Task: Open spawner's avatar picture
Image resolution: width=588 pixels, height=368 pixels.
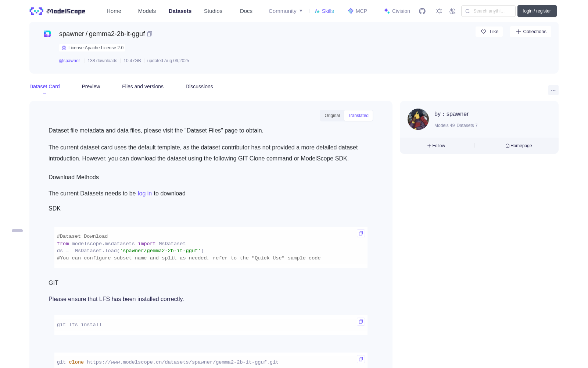Action: point(418,119)
